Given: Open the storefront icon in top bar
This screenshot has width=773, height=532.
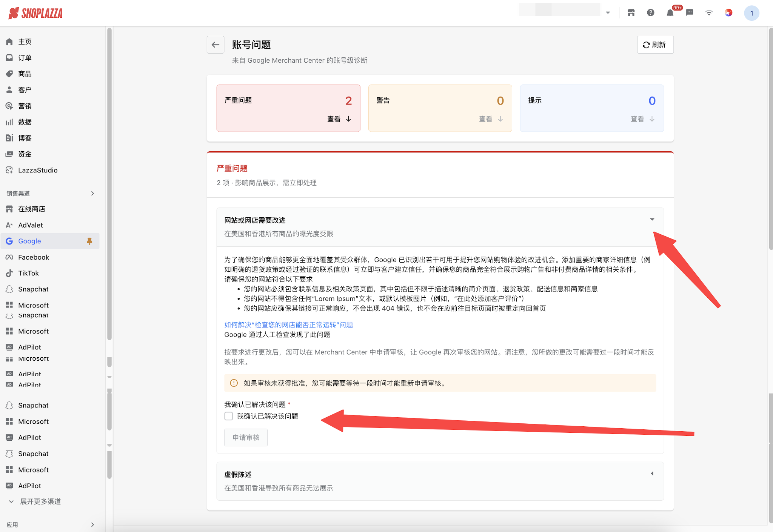Looking at the screenshot, I should coord(631,13).
